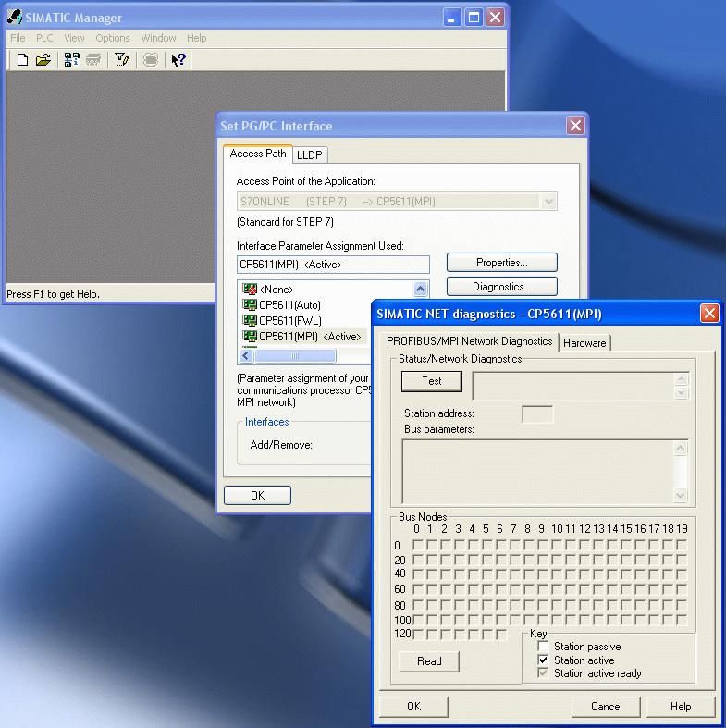Activate the context help arrow-question icon
Screen dimensions: 726x728
pyautogui.click(x=178, y=60)
